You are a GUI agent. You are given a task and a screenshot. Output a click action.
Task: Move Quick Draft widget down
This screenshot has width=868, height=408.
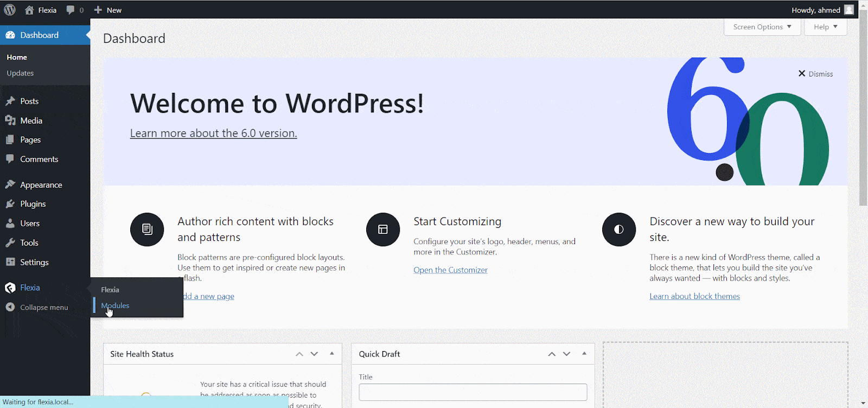(566, 354)
